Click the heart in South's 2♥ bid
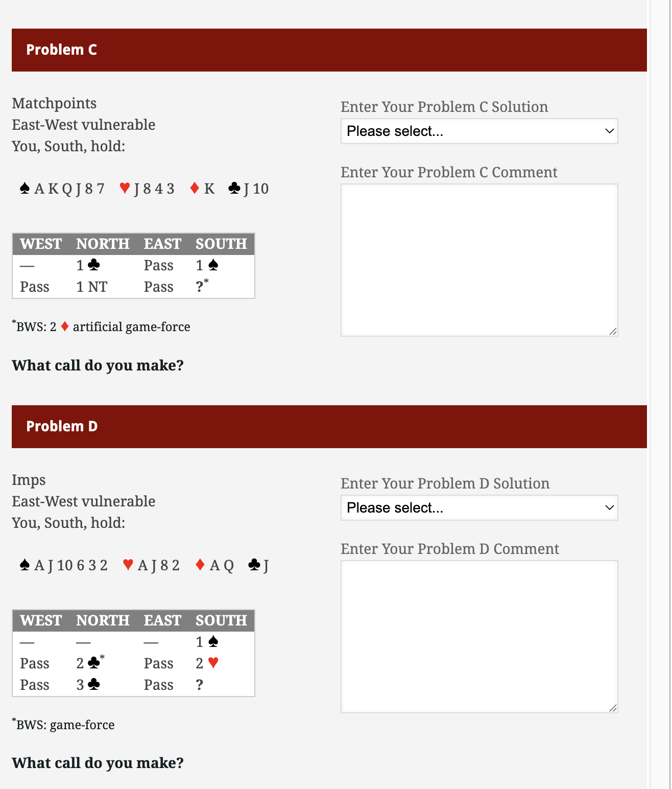The image size is (672, 789). 213,663
